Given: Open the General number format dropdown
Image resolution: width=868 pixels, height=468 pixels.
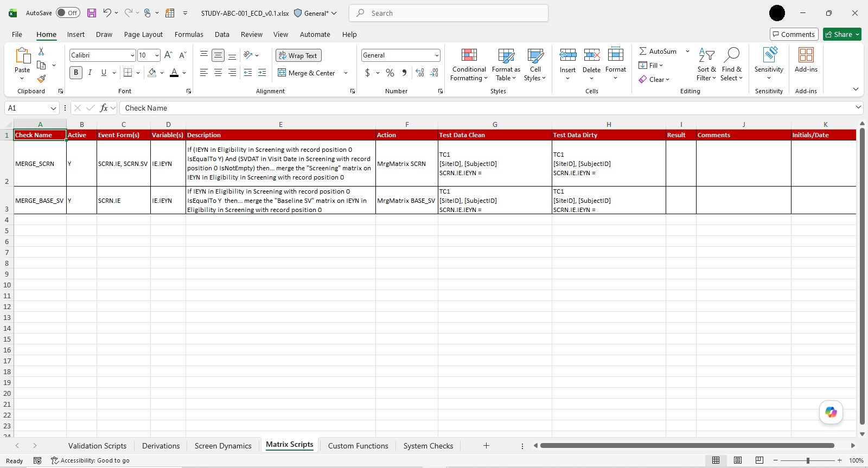Looking at the screenshot, I should pos(437,55).
